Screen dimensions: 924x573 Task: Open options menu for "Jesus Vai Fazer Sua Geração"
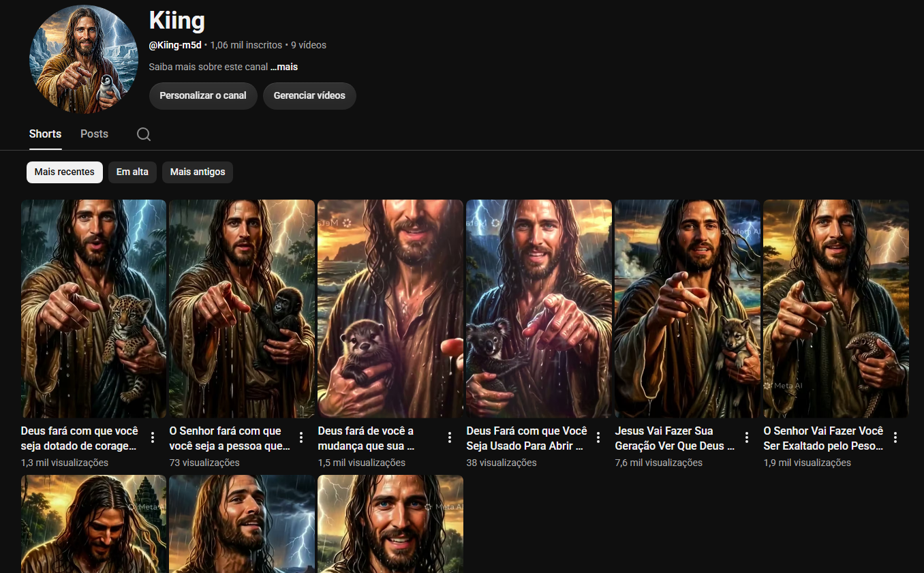click(747, 437)
